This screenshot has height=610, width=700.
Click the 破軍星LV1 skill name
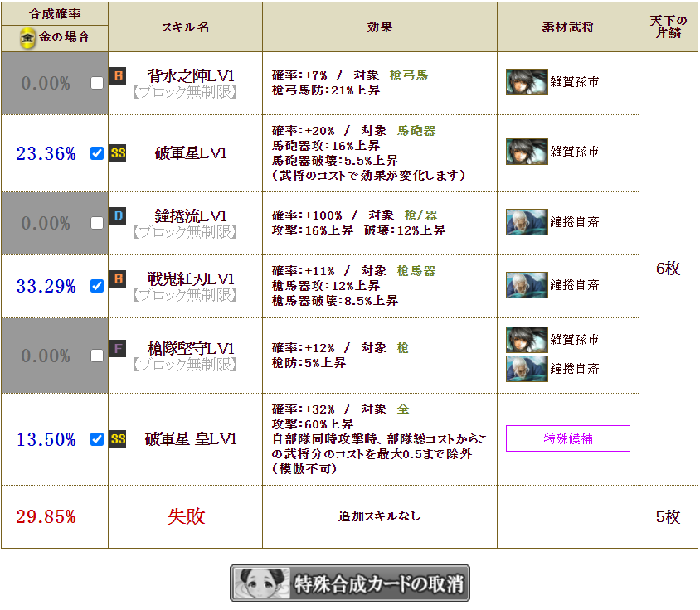coord(191,153)
